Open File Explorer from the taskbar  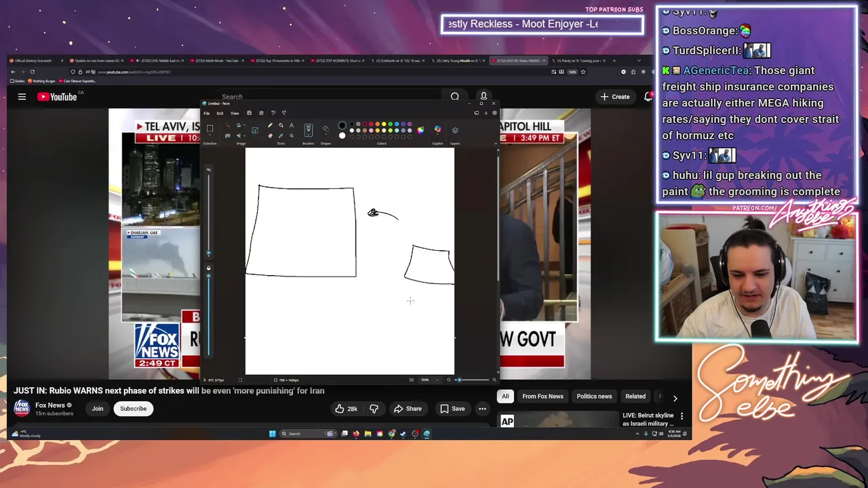[x=368, y=434]
